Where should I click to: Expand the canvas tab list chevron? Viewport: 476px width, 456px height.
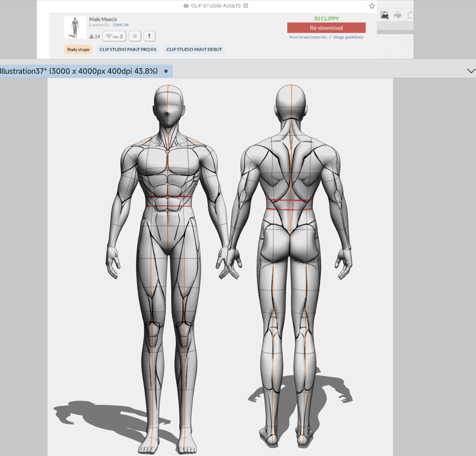point(471,71)
